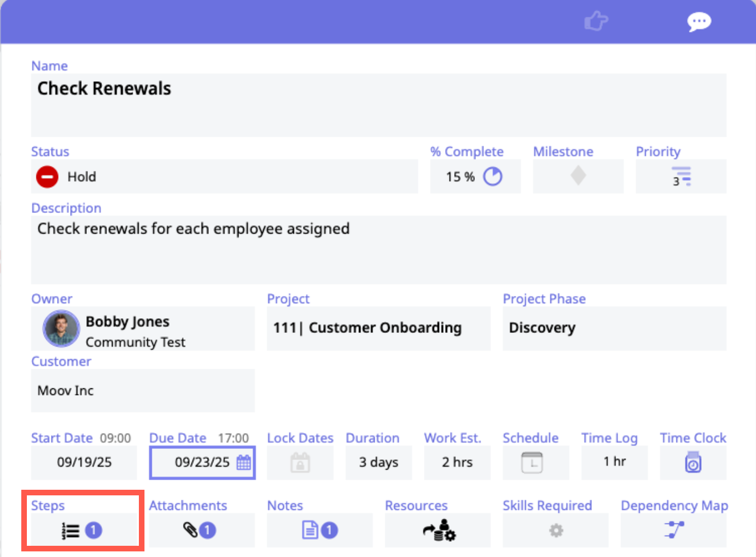Open the Status dropdown showing Hold
The width and height of the screenshot is (756, 557).
coord(224,177)
